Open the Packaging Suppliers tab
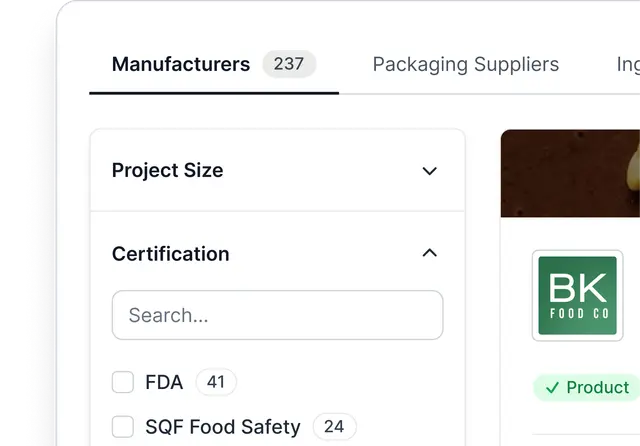The width and height of the screenshot is (640, 446). point(465,64)
